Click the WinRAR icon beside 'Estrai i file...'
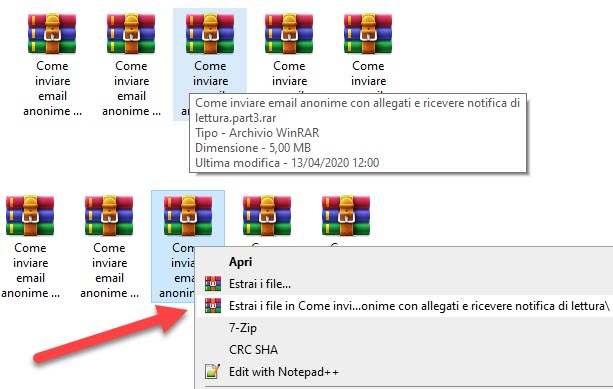 [213, 284]
